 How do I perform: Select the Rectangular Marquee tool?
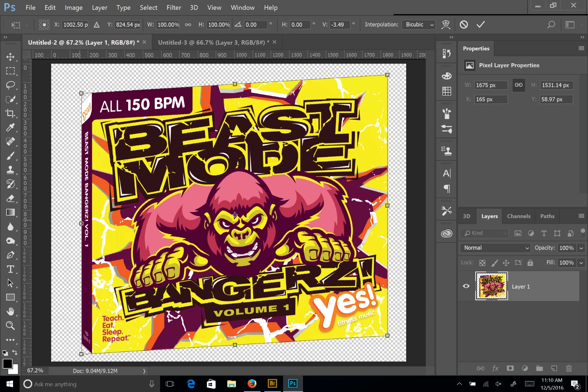tap(10, 71)
